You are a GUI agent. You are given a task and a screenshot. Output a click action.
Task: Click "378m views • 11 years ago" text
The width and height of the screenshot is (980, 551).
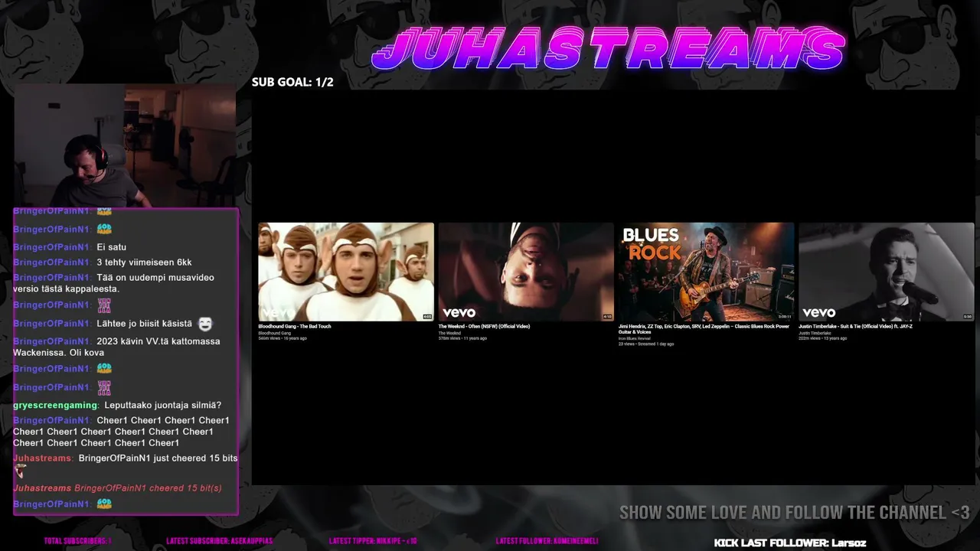tap(462, 338)
